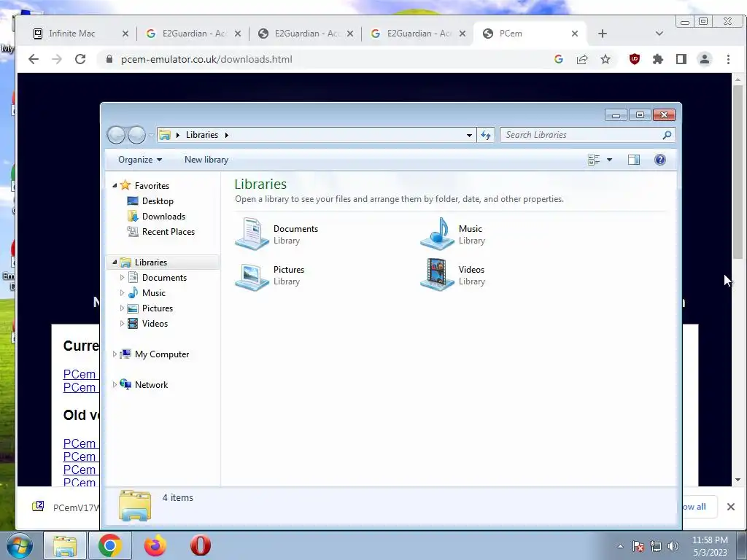This screenshot has height=560, width=747.
Task: Select Music in the navigation tree
Action: (147, 293)
